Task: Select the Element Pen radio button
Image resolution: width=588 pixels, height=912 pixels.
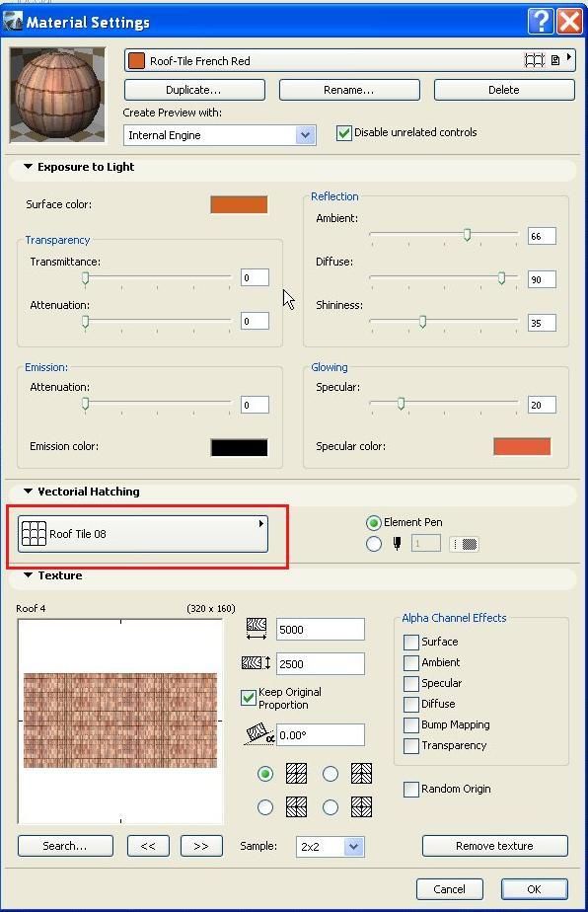Action: [x=373, y=522]
